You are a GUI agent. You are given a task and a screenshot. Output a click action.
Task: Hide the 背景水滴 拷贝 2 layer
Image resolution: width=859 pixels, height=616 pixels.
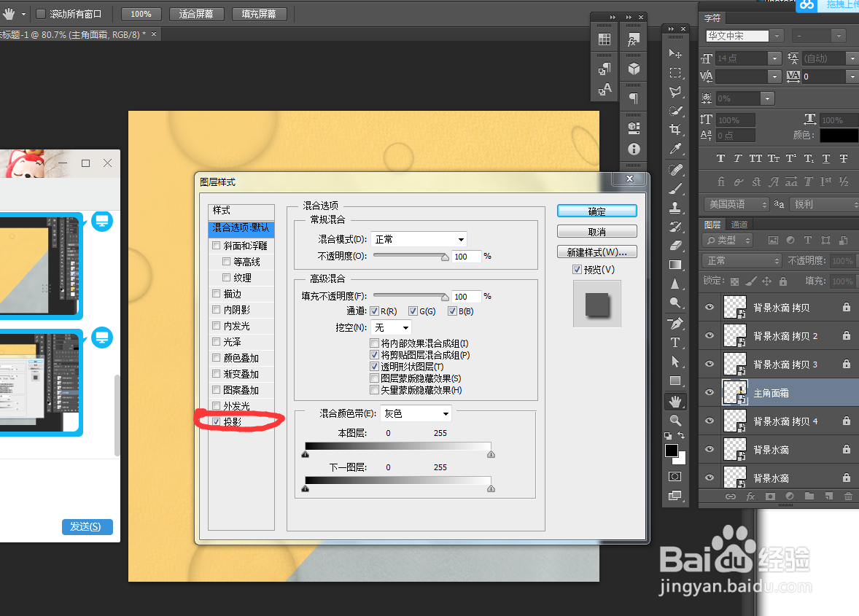[x=710, y=335]
